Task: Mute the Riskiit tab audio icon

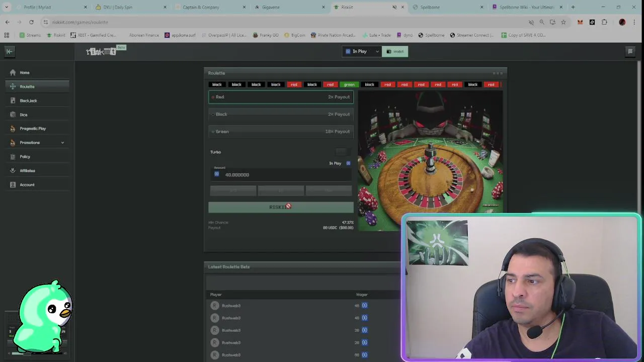Action: click(x=394, y=7)
